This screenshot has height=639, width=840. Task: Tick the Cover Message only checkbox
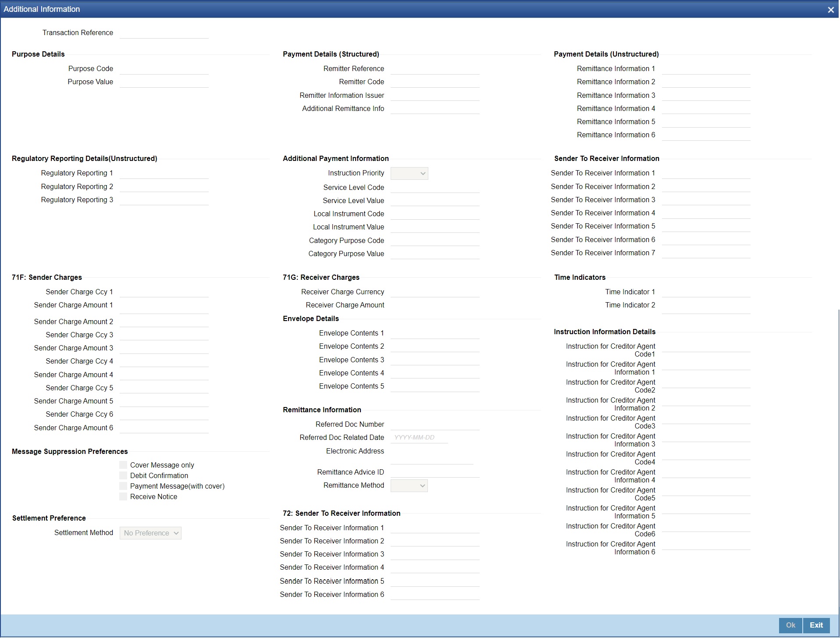point(123,465)
